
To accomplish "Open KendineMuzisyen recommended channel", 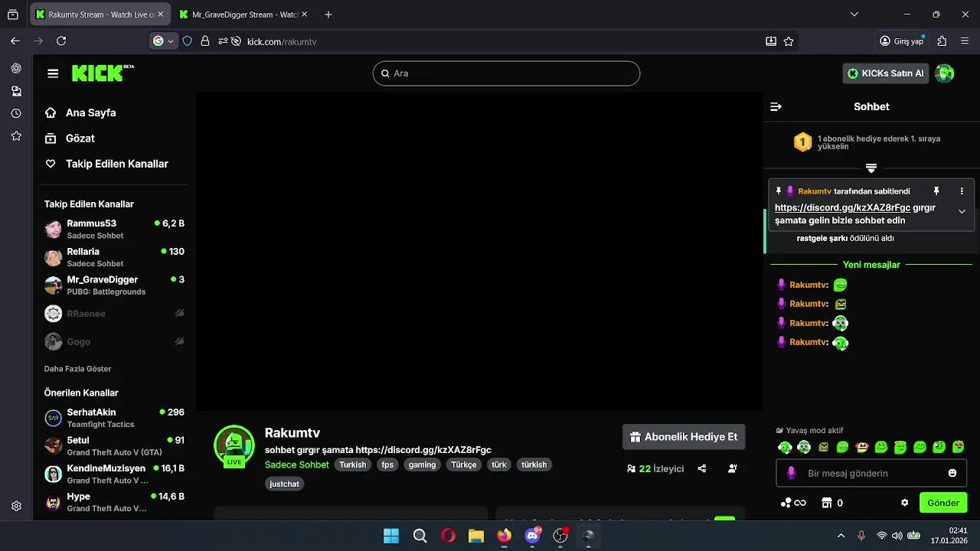I will coord(115,474).
